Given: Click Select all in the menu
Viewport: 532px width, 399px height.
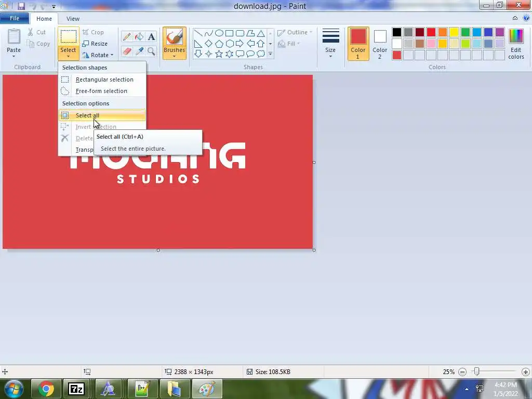Looking at the screenshot, I should [102, 115].
